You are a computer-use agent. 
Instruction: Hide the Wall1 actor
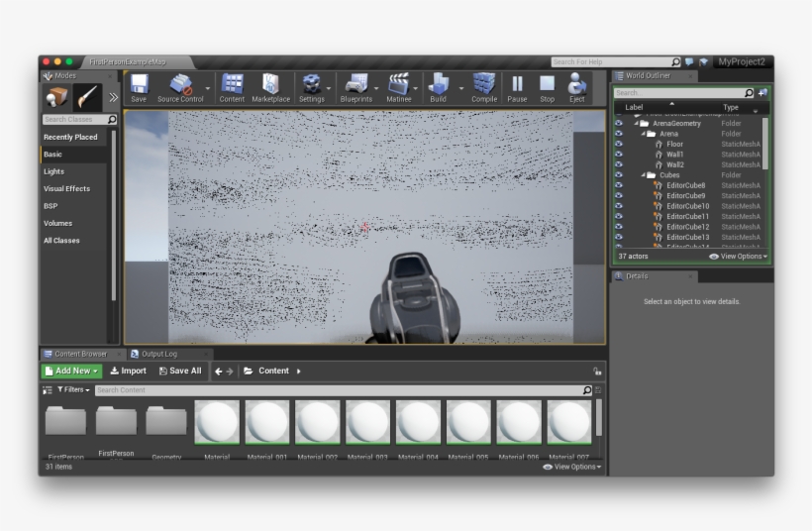coord(618,155)
